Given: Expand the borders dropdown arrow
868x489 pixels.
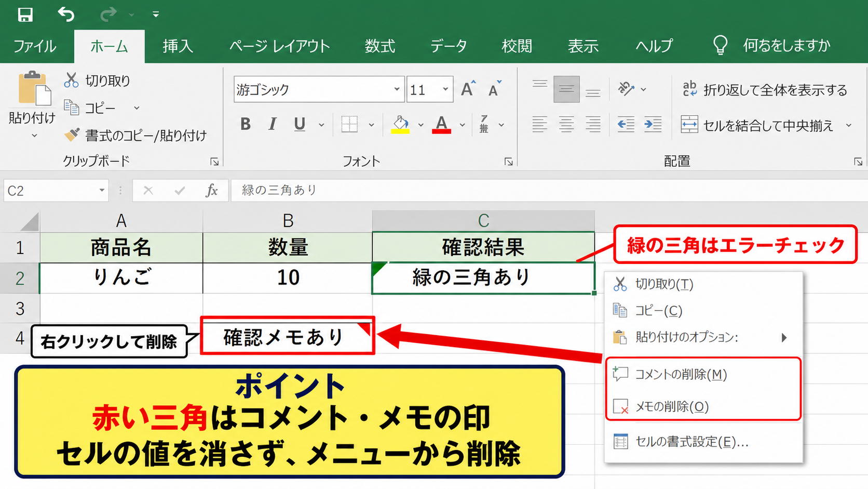Looking at the screenshot, I should pyautogui.click(x=371, y=125).
